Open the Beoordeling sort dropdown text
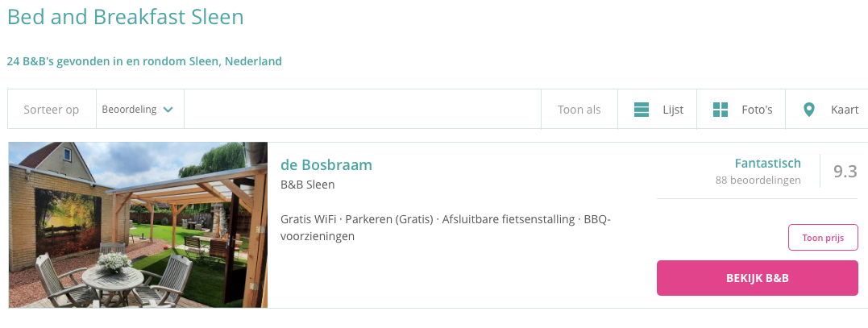 [x=129, y=110]
